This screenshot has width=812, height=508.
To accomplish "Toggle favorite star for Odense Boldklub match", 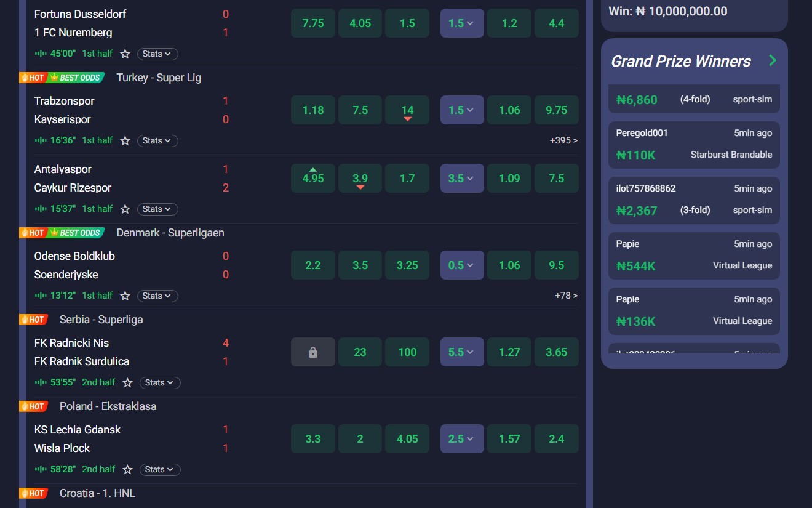I will (125, 296).
